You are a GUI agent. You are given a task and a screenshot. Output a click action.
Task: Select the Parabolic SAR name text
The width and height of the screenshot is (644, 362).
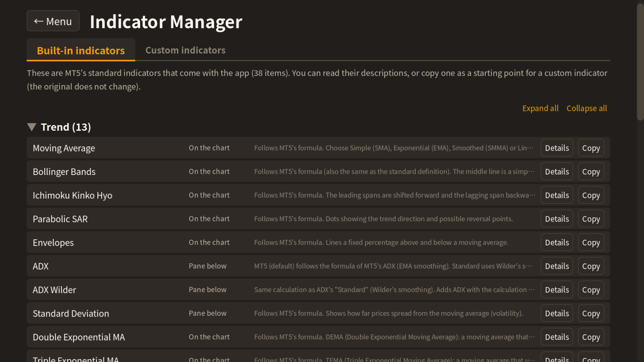[60, 219]
